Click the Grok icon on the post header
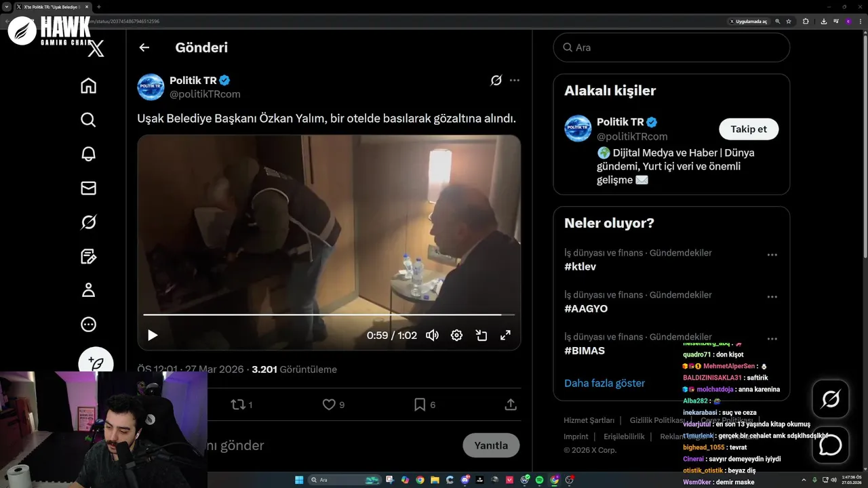 point(496,81)
